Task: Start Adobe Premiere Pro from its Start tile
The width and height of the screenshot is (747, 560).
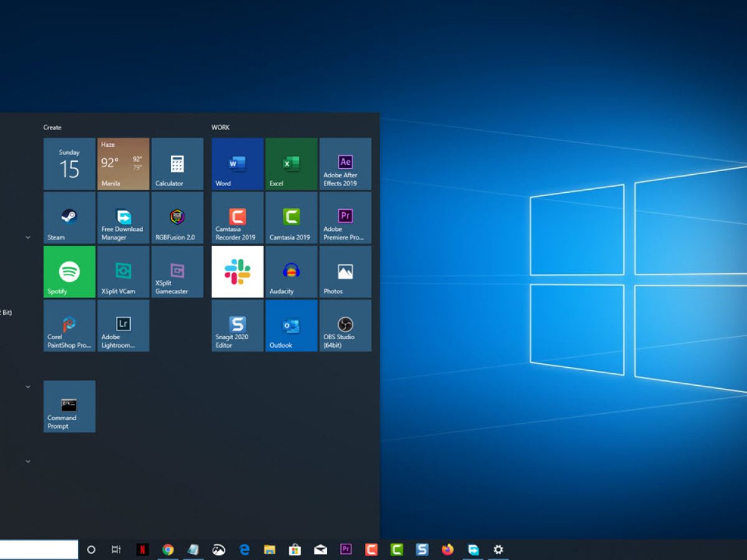Action: click(x=345, y=218)
